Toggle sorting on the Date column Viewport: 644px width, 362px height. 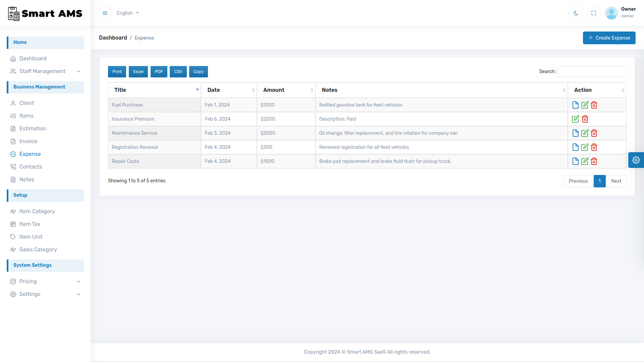pos(229,90)
